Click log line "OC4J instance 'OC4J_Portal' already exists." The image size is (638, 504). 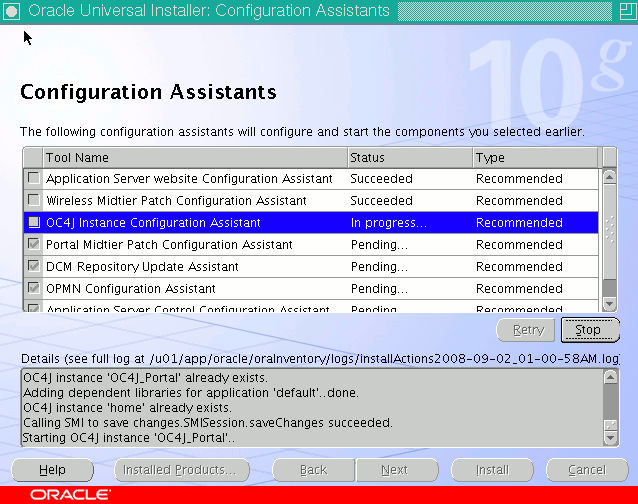pyautogui.click(x=145, y=377)
